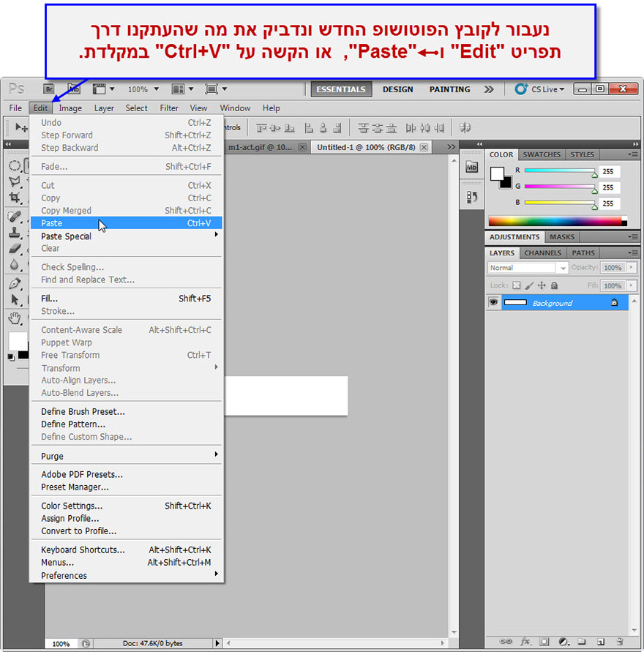The height and width of the screenshot is (652, 644).
Task: Open the Screen Mode dropdown
Action: coord(216,89)
